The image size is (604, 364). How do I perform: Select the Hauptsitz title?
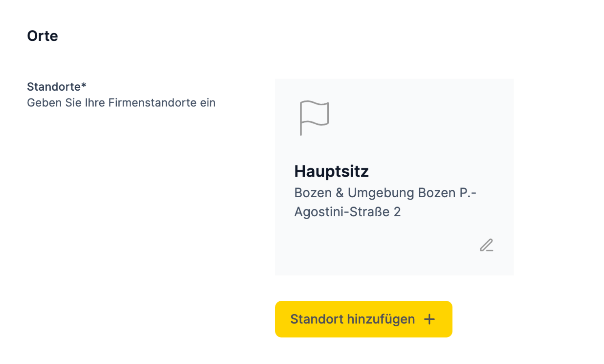(331, 171)
